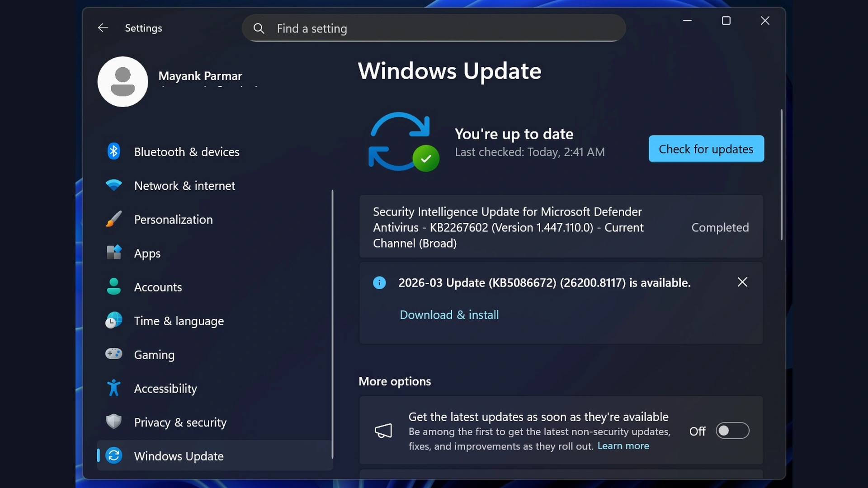868x488 pixels.
Task: Click the Check for updates button
Action: tap(706, 149)
